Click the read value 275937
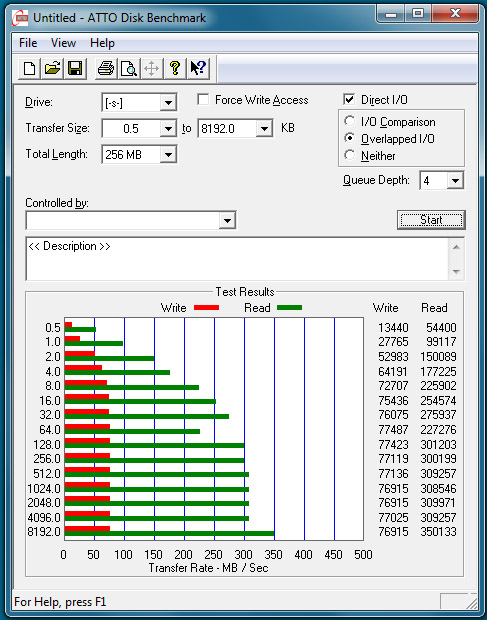Viewport: 487px width, 620px height. [x=438, y=415]
